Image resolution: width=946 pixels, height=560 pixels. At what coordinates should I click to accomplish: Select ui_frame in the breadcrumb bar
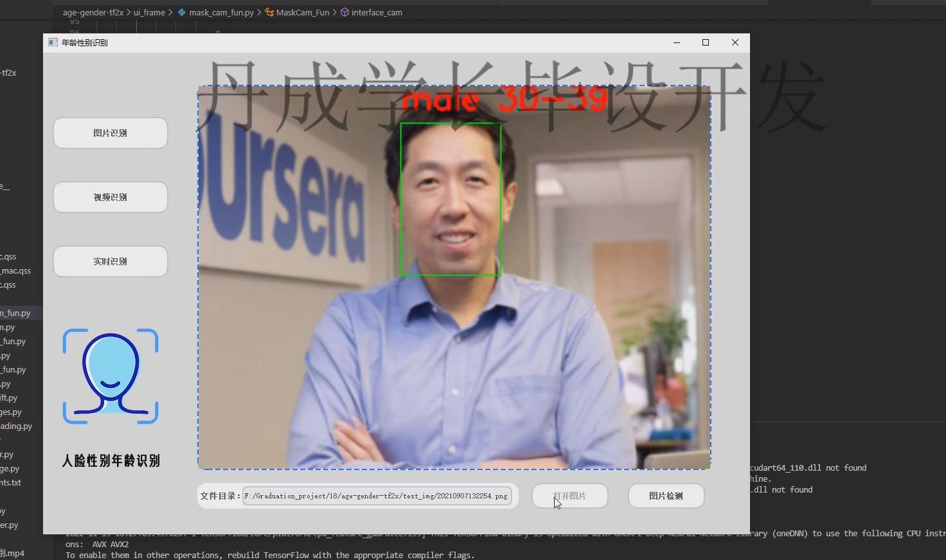[149, 12]
